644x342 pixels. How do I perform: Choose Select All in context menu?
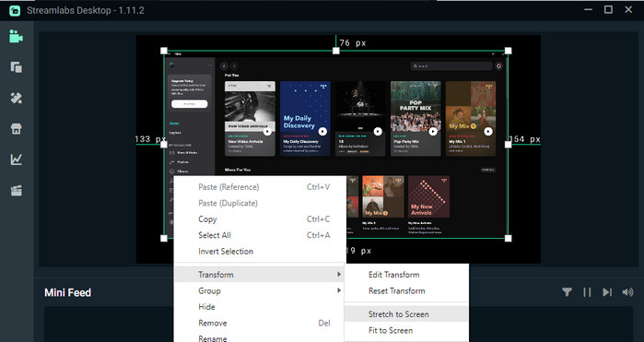(x=260, y=235)
